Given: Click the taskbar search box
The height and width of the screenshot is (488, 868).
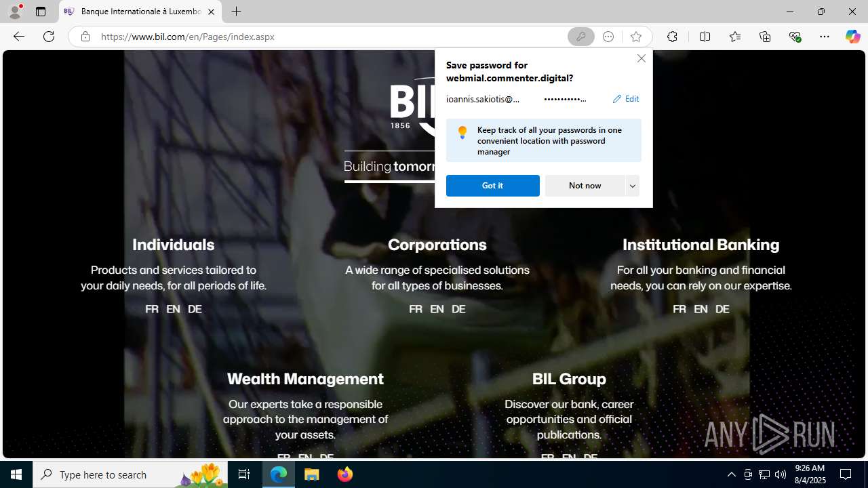Looking at the screenshot, I should point(129,474).
